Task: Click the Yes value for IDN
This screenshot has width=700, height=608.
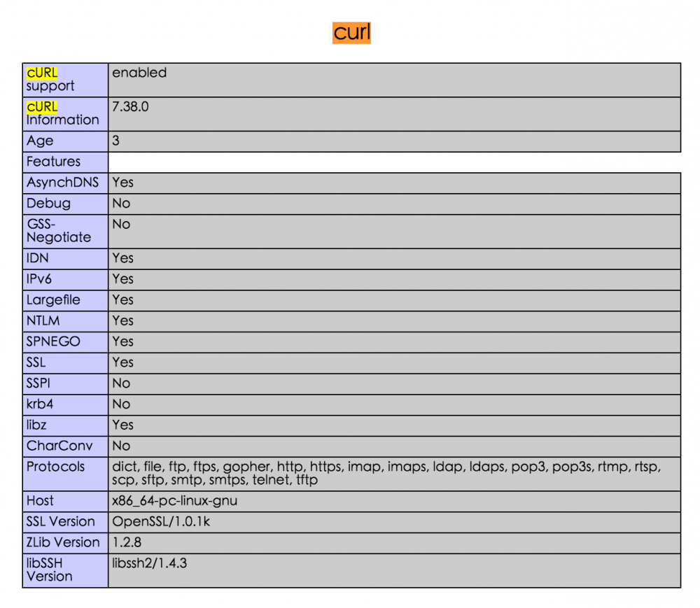Action: click(122, 258)
